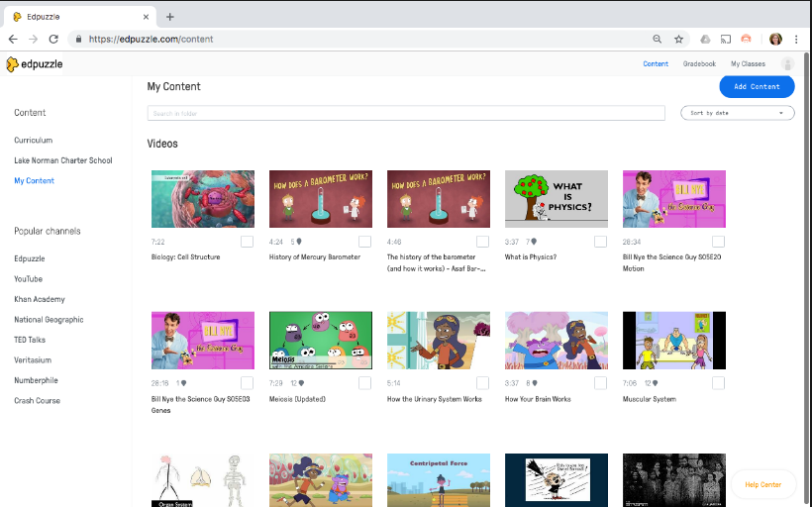Viewport: 812px width, 507px height.
Task: Click the Search in folder input field
Action: click(x=406, y=114)
